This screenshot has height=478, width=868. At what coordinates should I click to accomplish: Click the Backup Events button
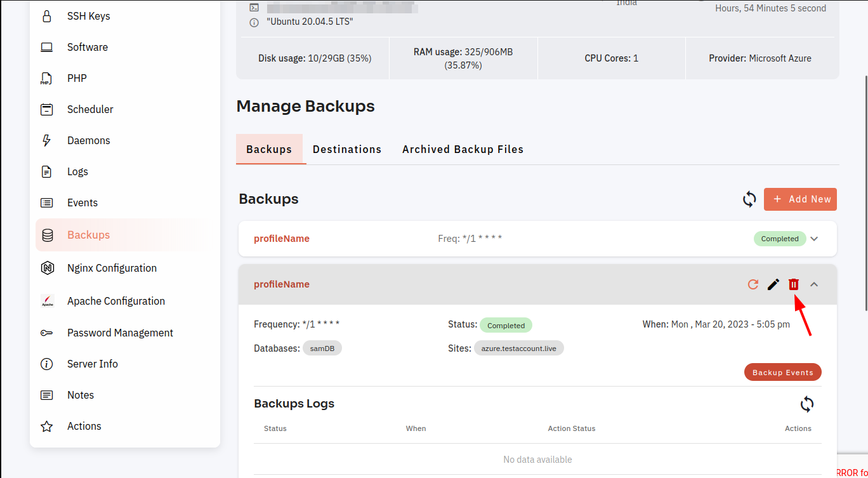[x=782, y=372]
